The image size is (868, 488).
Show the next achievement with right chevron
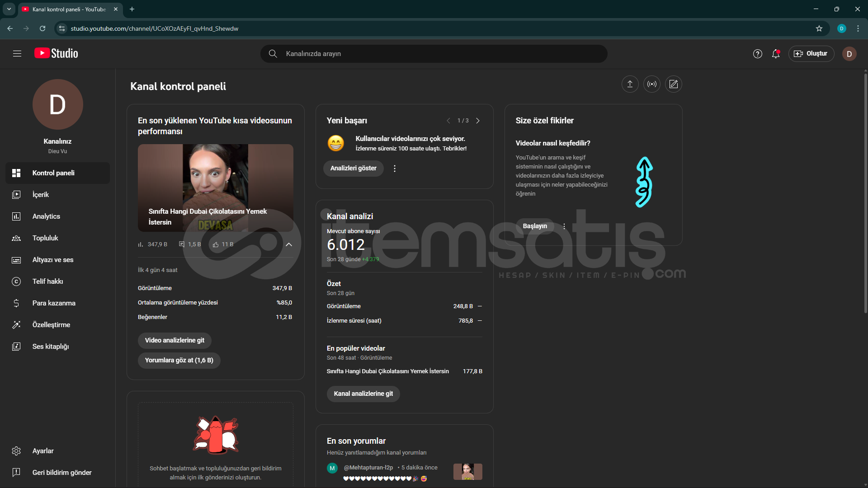pyautogui.click(x=478, y=121)
